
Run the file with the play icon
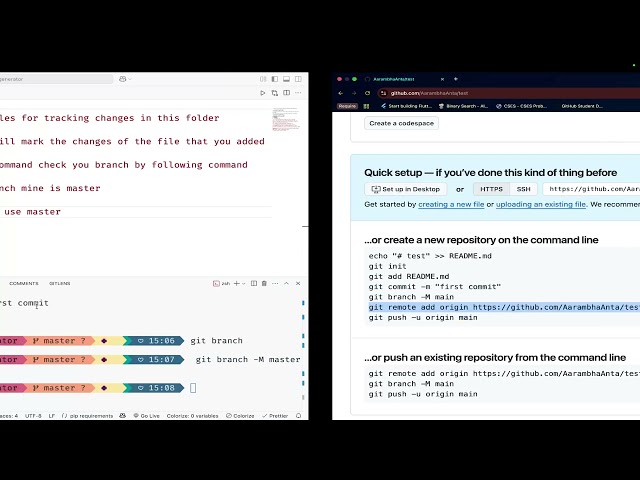point(262,93)
